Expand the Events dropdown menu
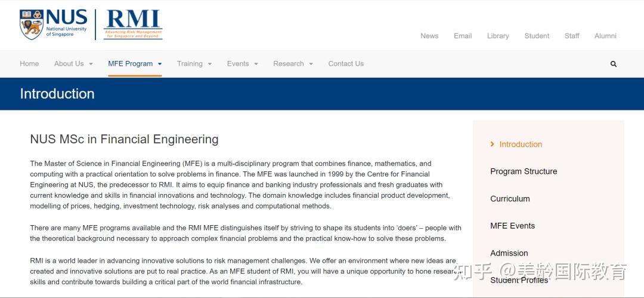The image size is (644, 298). pyautogui.click(x=242, y=64)
